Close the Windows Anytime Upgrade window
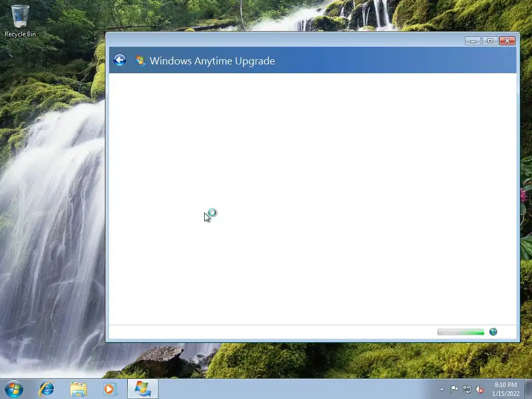The height and width of the screenshot is (399, 532). coord(507,41)
